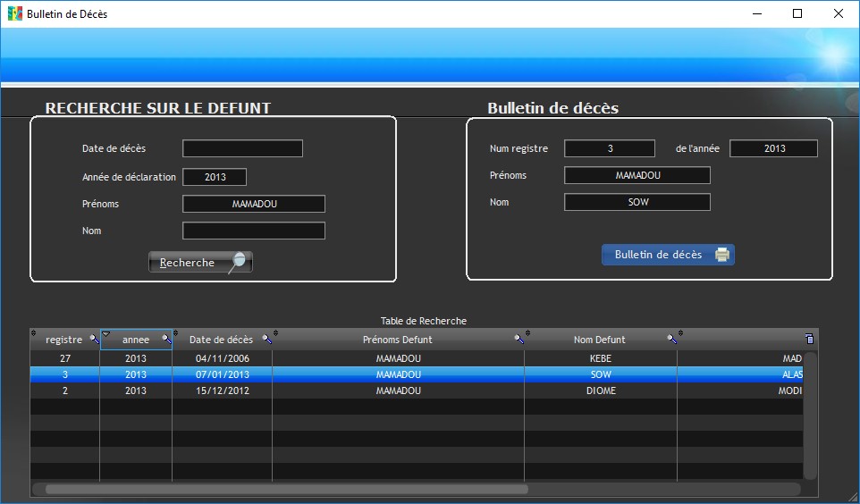
Task: Click the Bulletin de décès button label
Action: coord(658,255)
